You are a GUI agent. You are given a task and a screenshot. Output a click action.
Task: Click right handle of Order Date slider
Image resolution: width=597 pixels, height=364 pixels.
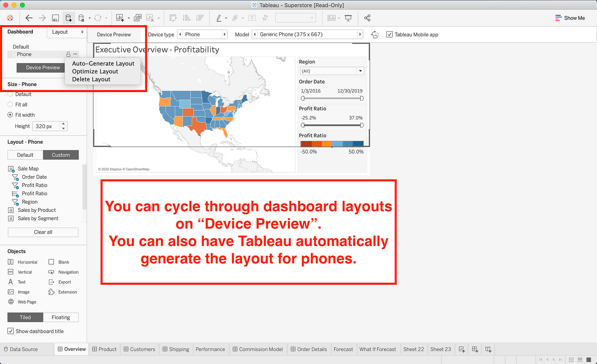tap(362, 98)
